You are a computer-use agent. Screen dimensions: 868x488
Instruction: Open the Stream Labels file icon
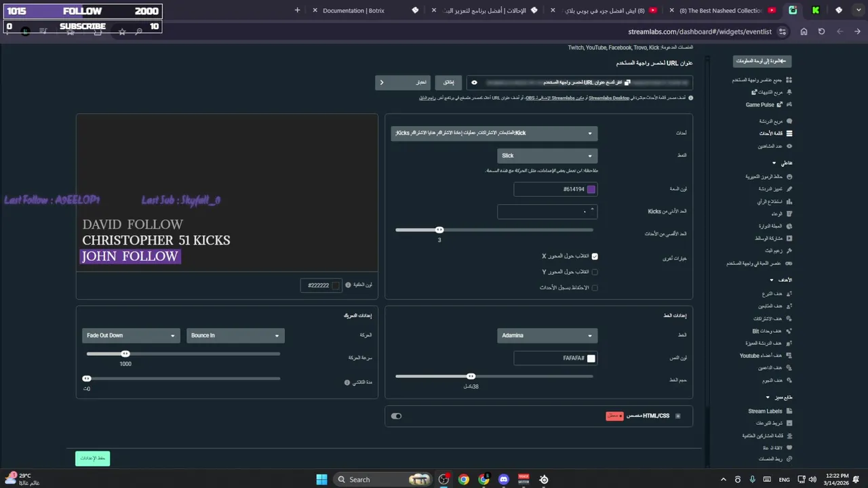click(x=789, y=411)
